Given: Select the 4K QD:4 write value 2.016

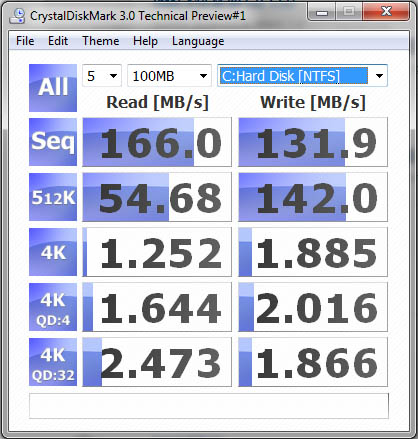Looking at the screenshot, I should pos(313,307).
